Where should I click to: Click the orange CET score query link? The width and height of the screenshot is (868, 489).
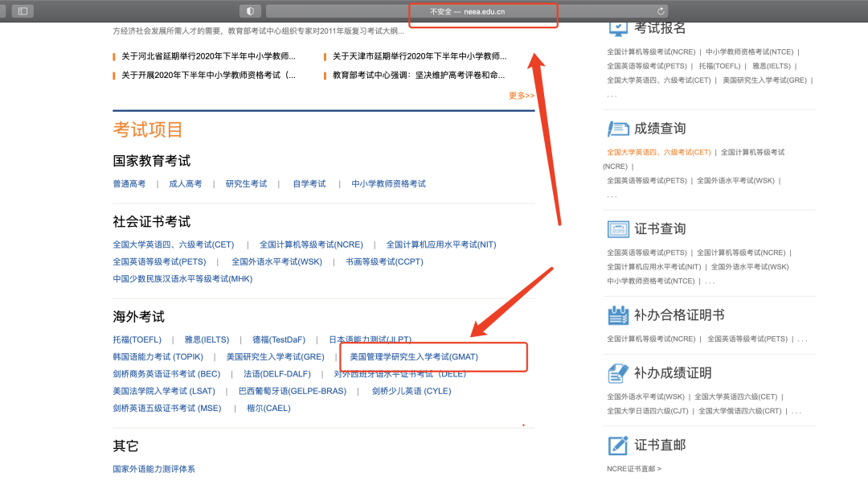(658, 152)
